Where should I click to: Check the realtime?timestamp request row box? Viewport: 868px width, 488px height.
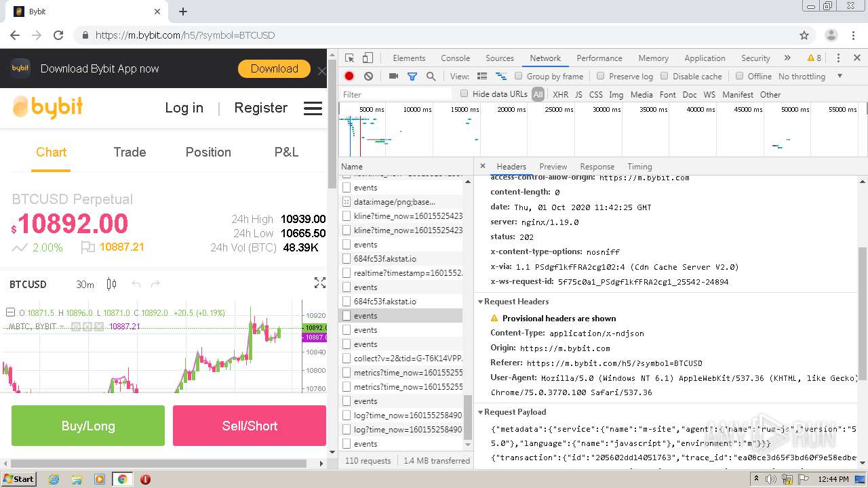point(347,273)
